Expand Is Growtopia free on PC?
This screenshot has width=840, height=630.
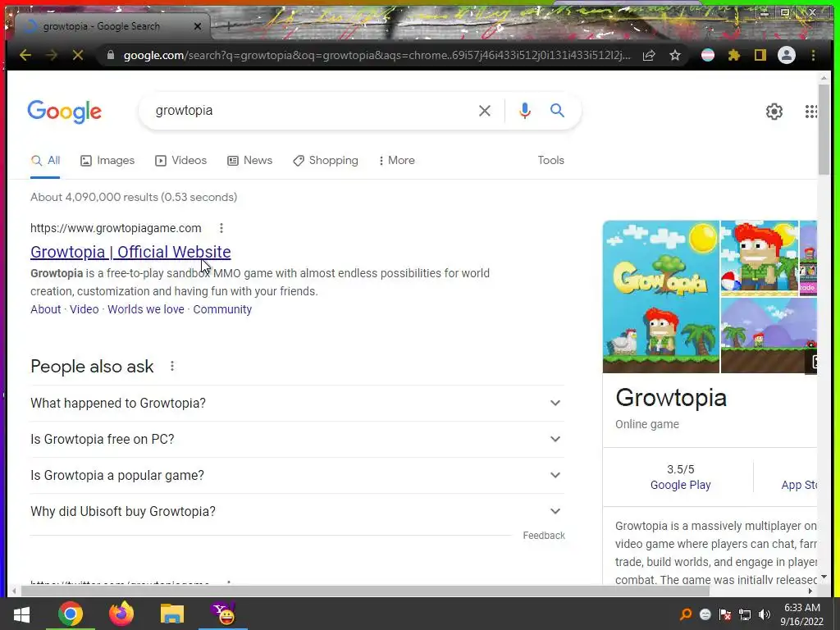pyautogui.click(x=297, y=440)
